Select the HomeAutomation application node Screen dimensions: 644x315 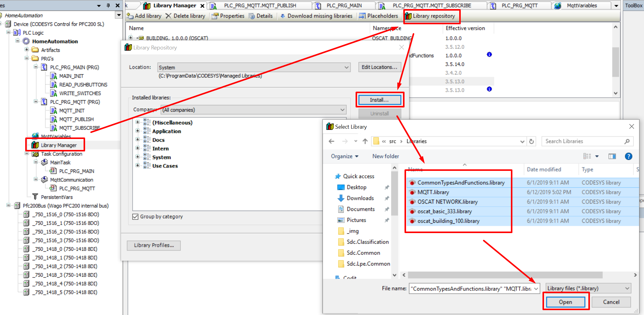(x=55, y=41)
